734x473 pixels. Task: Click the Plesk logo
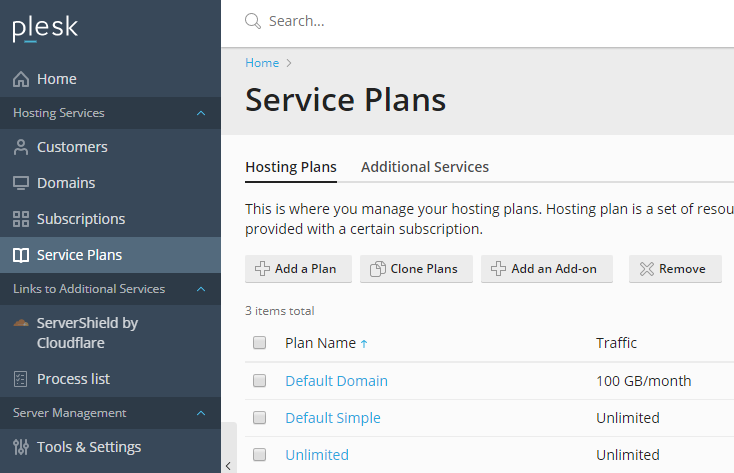[x=45, y=29]
